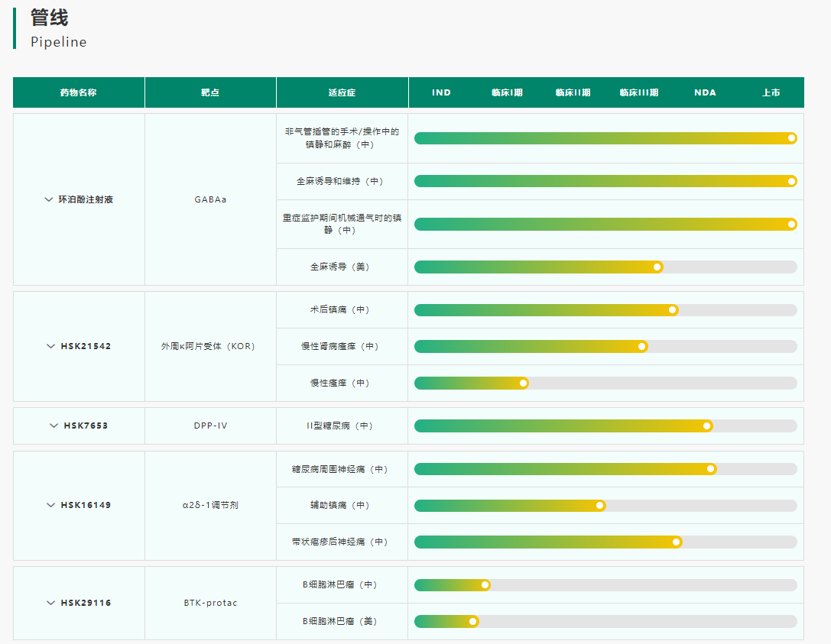Collapse the HSK21542 drug row chevron
Viewport: 831px width, 644px height.
click(x=51, y=346)
